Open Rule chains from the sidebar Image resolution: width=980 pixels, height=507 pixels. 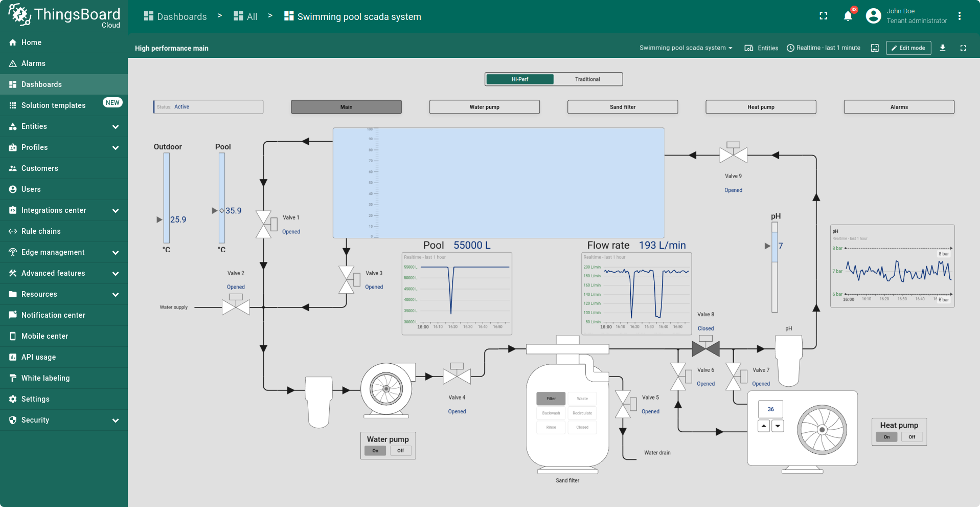(x=40, y=231)
